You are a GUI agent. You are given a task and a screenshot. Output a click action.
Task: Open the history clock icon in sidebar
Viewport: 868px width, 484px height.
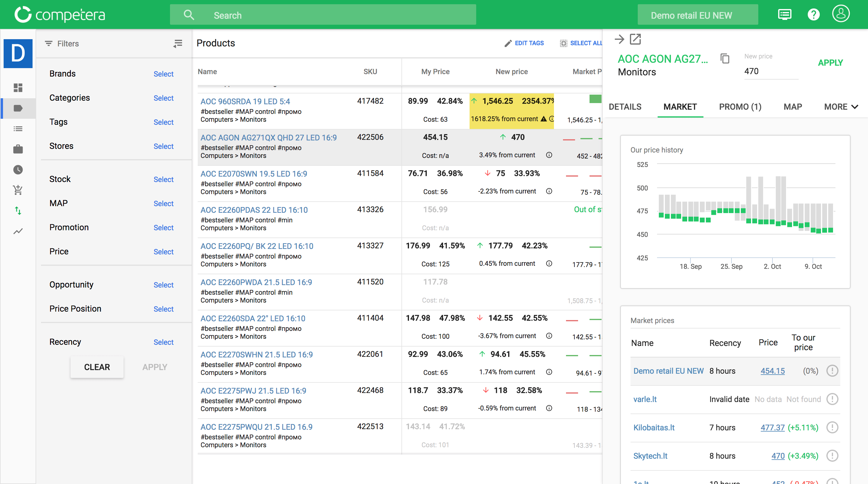pyautogui.click(x=17, y=170)
